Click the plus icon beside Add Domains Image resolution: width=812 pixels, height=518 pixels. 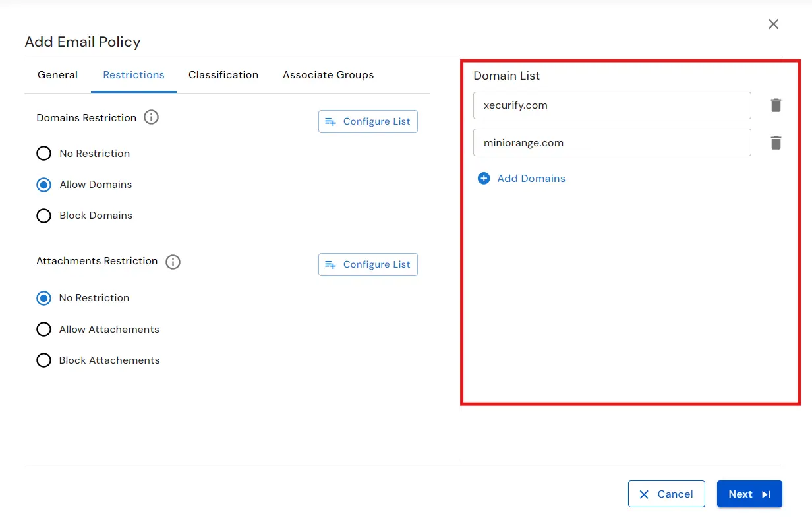(x=484, y=178)
